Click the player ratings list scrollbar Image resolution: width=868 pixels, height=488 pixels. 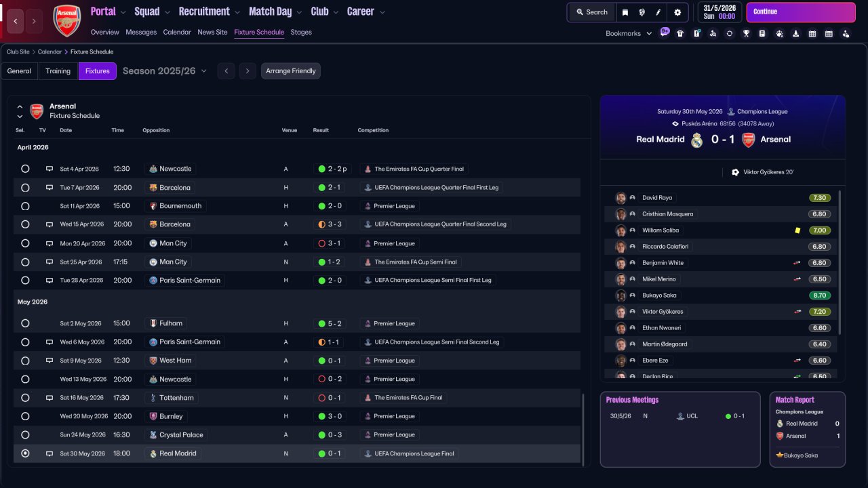point(840,262)
